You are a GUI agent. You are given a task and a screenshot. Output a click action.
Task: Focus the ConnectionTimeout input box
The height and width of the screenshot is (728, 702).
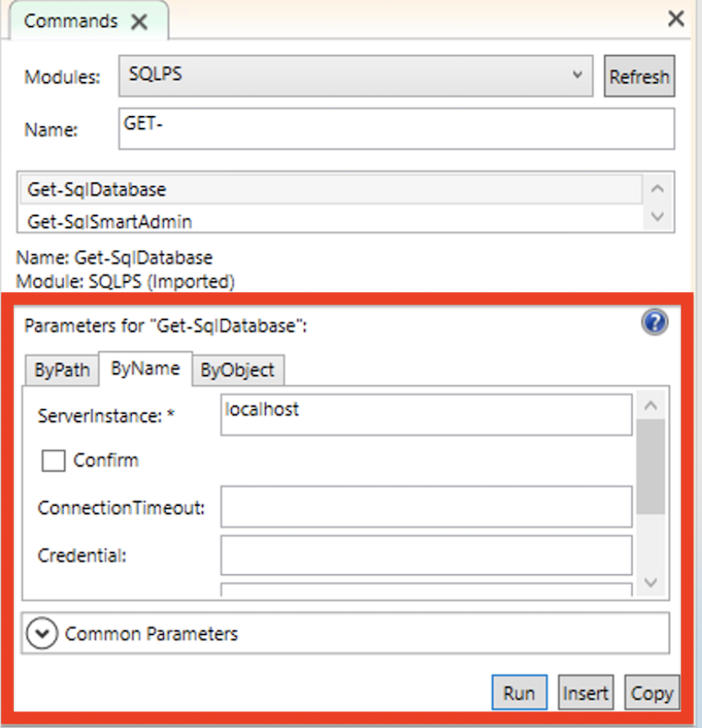tap(426, 507)
